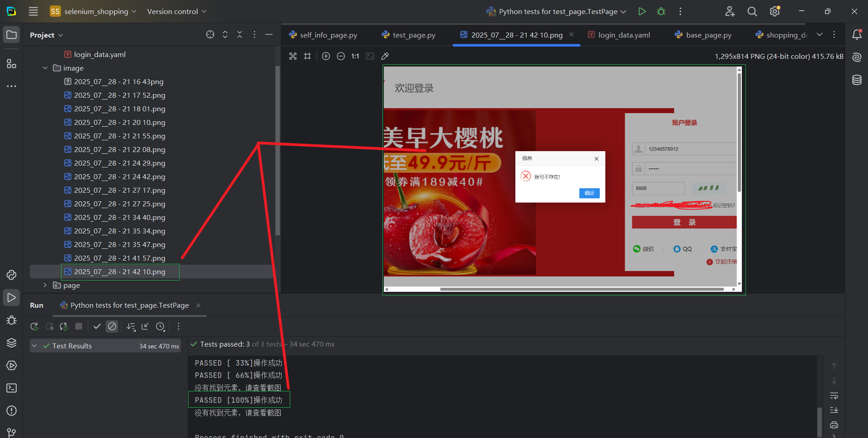
Task: Open the Version control dropdown
Action: 176,11
